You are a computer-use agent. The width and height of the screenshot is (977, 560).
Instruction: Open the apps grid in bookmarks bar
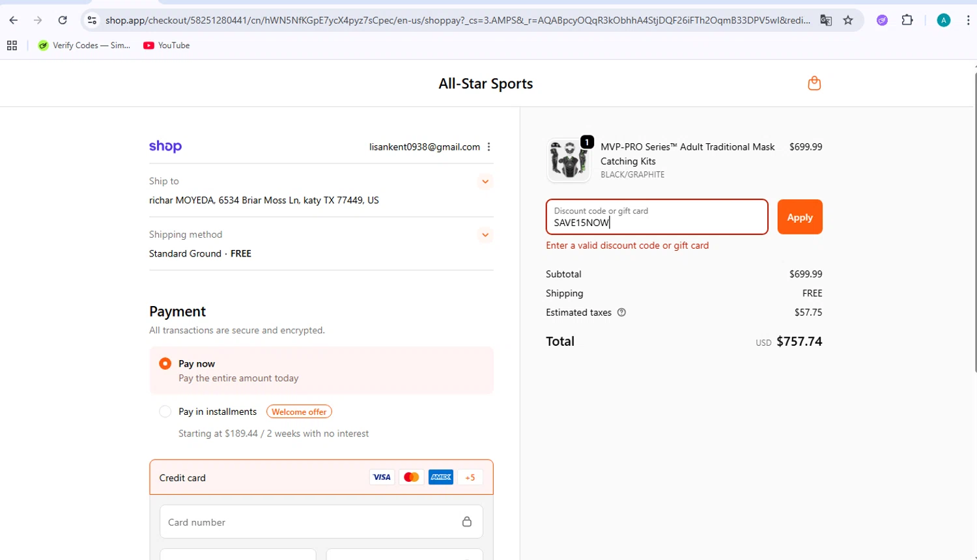click(12, 46)
